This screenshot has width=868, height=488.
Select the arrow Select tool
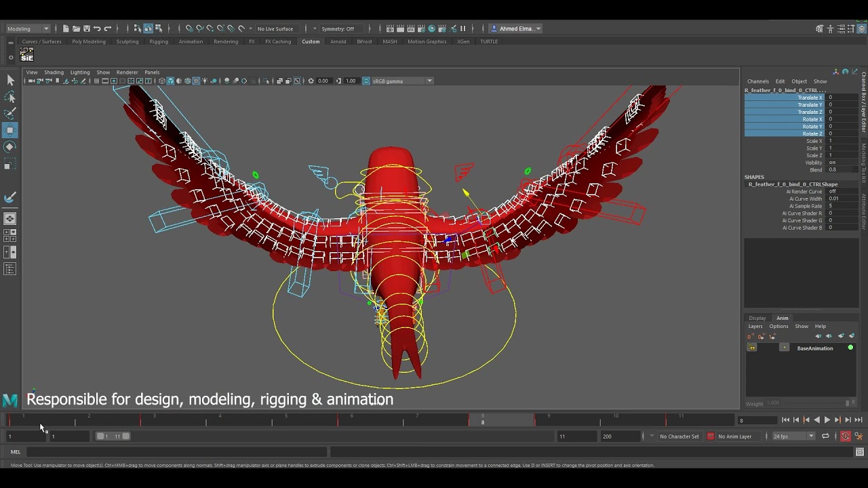(10, 80)
